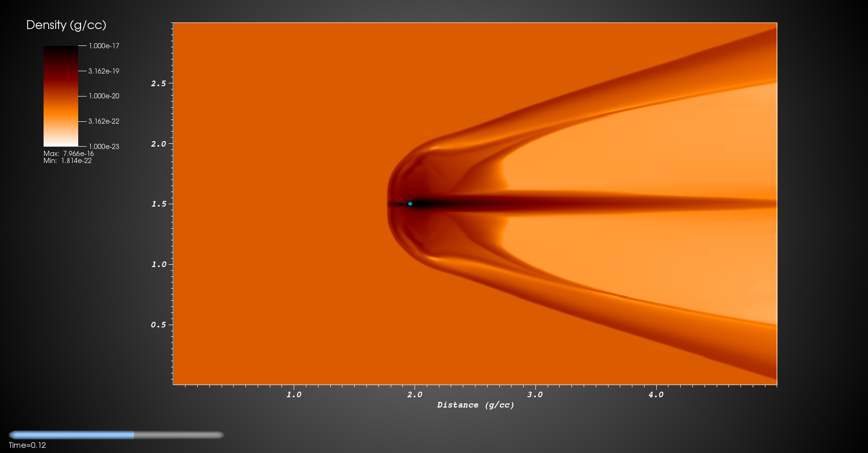Click the 'Max: 7.966e-16' text
868x453 pixels.
(69, 154)
